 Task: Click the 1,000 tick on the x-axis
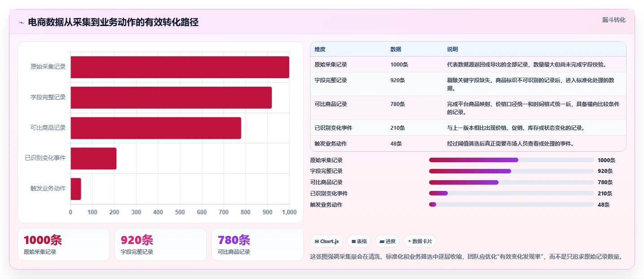[x=289, y=212]
